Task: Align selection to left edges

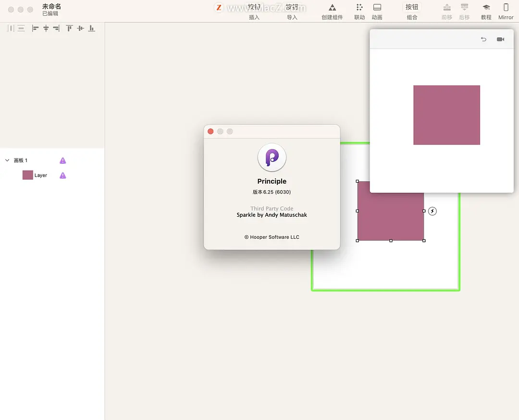Action: coord(36,28)
